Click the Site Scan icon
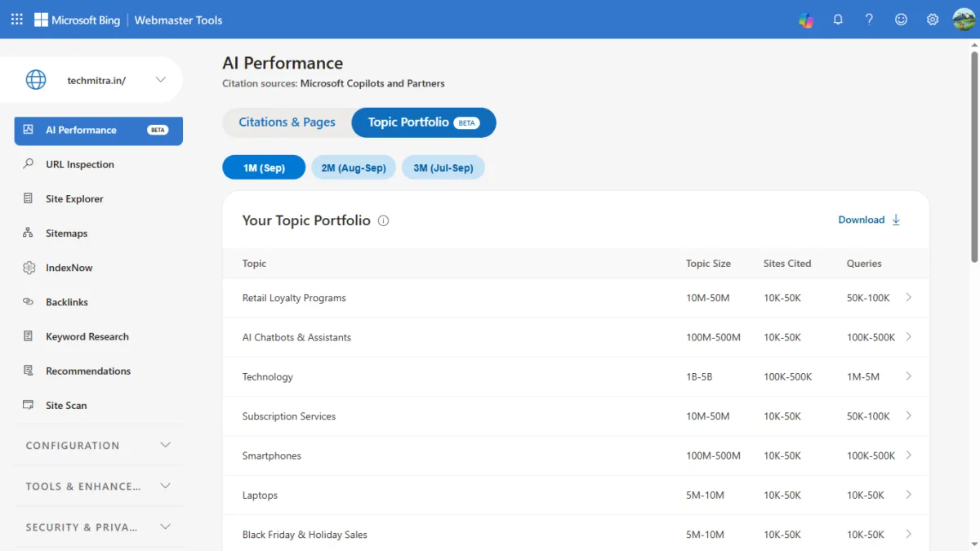The height and width of the screenshot is (551, 980). [29, 405]
